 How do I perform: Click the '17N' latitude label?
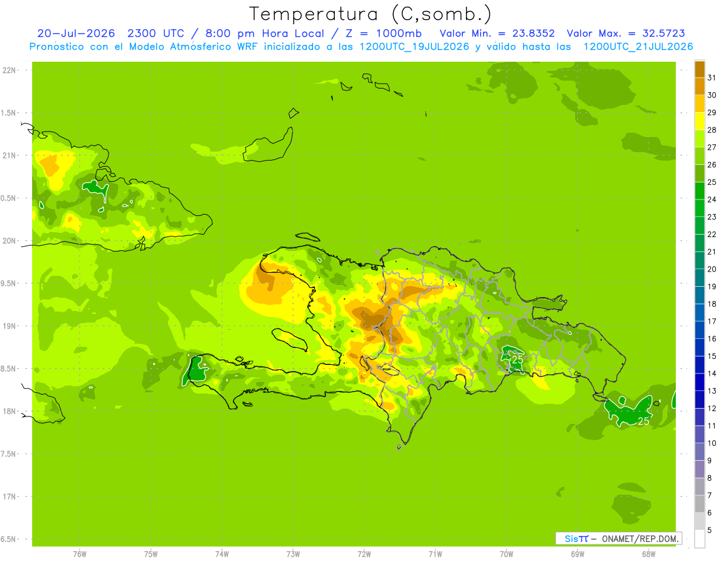pos(8,497)
